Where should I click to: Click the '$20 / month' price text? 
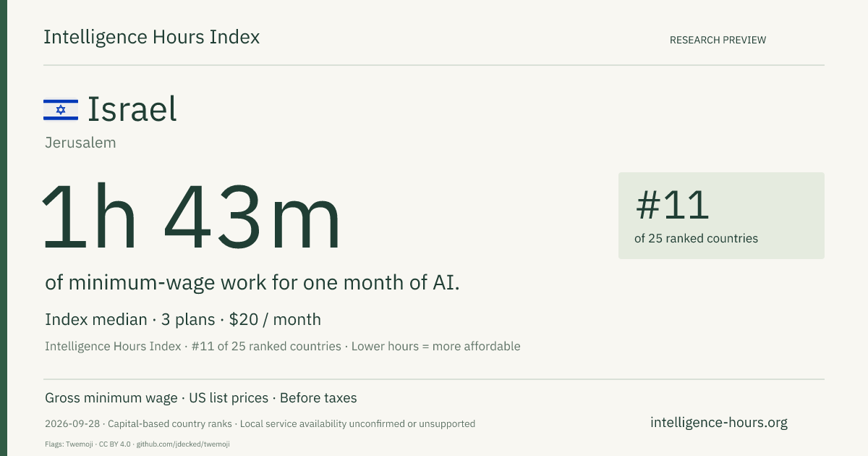tap(275, 319)
